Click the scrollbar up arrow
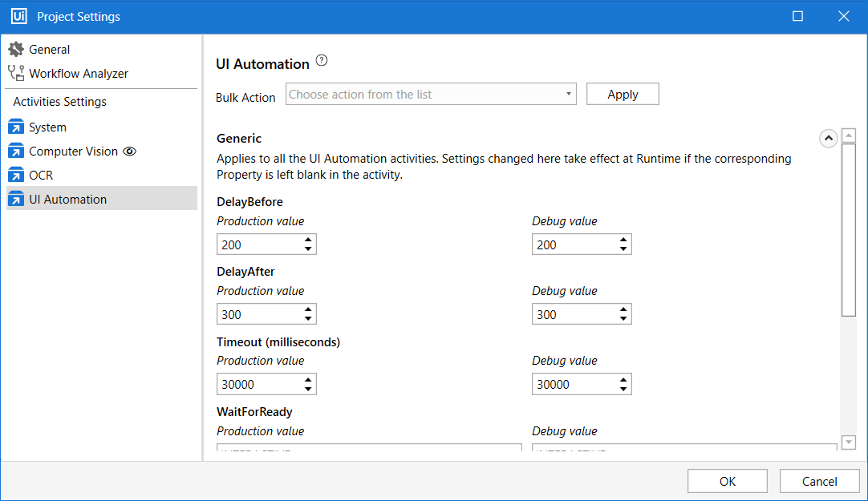 click(x=849, y=135)
